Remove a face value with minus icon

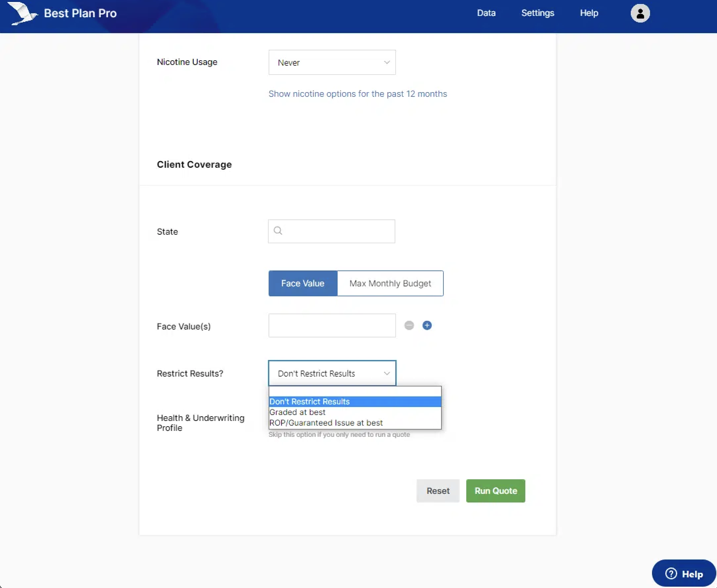[409, 325]
